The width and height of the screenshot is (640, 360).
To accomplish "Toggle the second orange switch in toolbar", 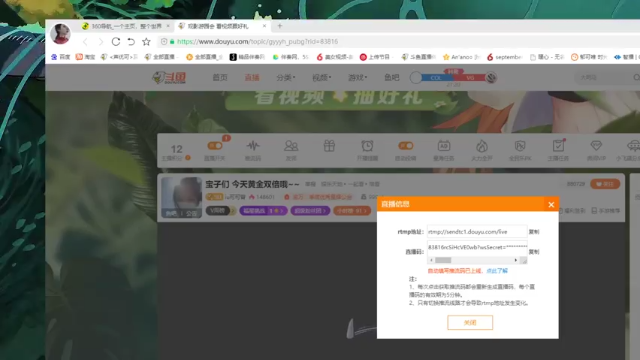I will tap(406, 146).
